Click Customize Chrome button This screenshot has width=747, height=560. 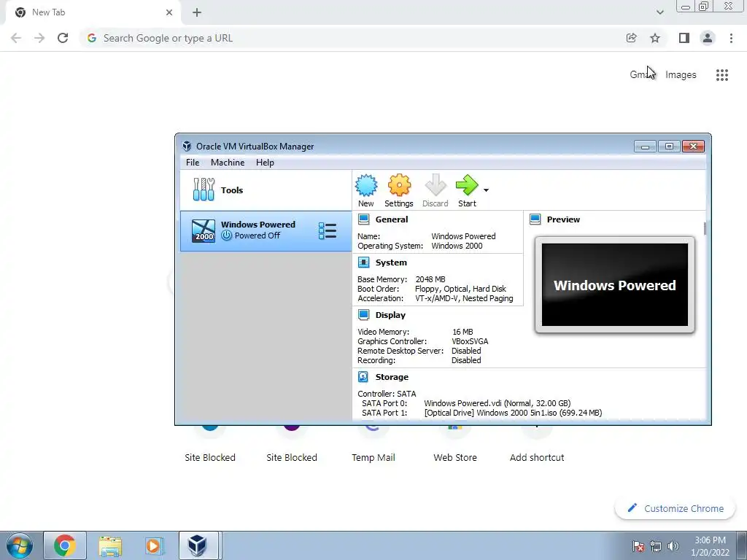(676, 508)
